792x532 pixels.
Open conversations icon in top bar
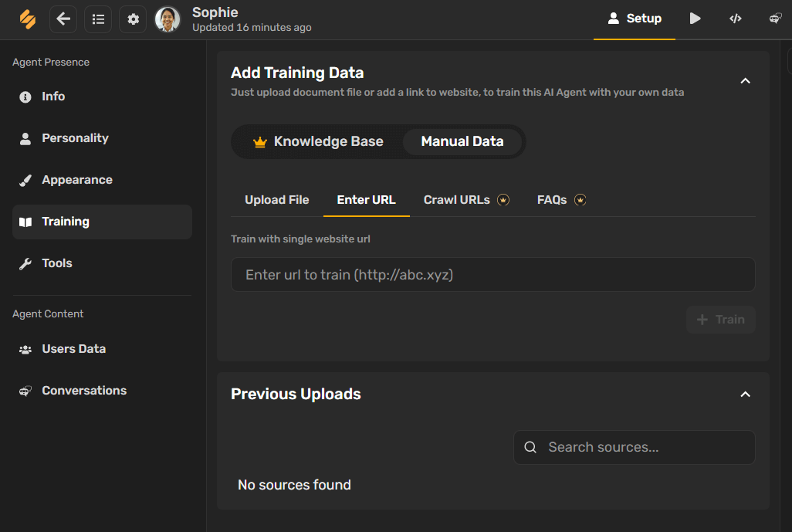775,19
